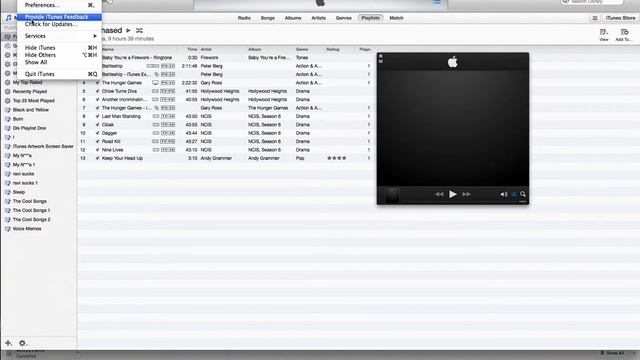Click the add playlist plus icon
The height and width of the screenshot is (360, 640).
pyautogui.click(x=8, y=343)
